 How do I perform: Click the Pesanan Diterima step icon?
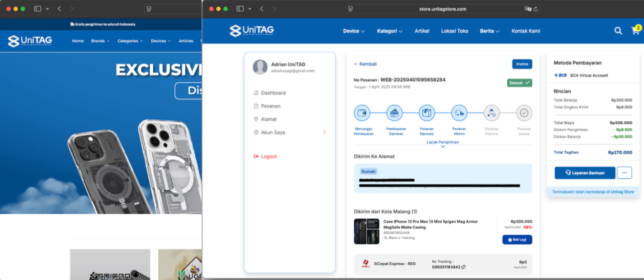click(x=492, y=113)
